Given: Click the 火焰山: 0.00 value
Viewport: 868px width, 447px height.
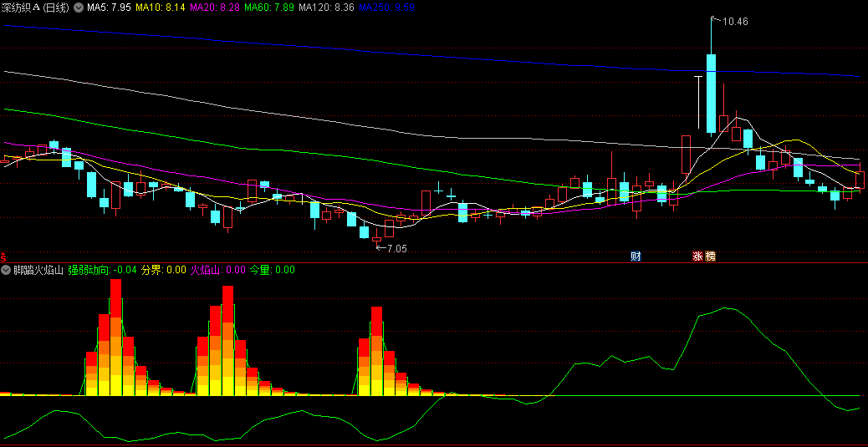Looking at the screenshot, I should click(x=218, y=270).
